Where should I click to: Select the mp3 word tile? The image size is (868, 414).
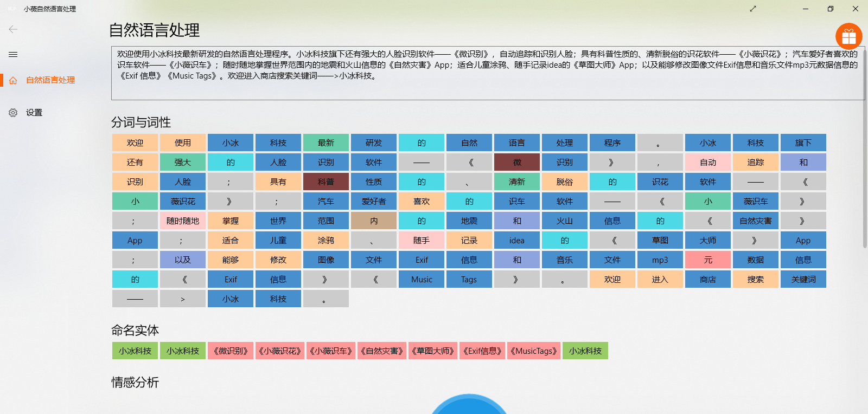660,260
